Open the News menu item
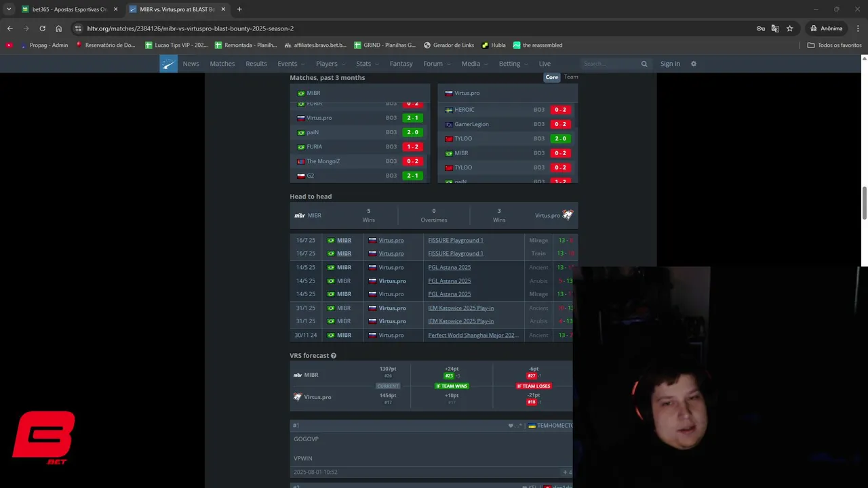Image resolution: width=868 pixels, height=488 pixels. 191,64
